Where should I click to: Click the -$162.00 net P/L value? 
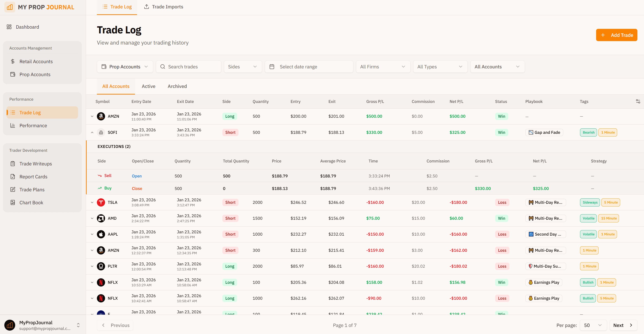click(x=458, y=250)
